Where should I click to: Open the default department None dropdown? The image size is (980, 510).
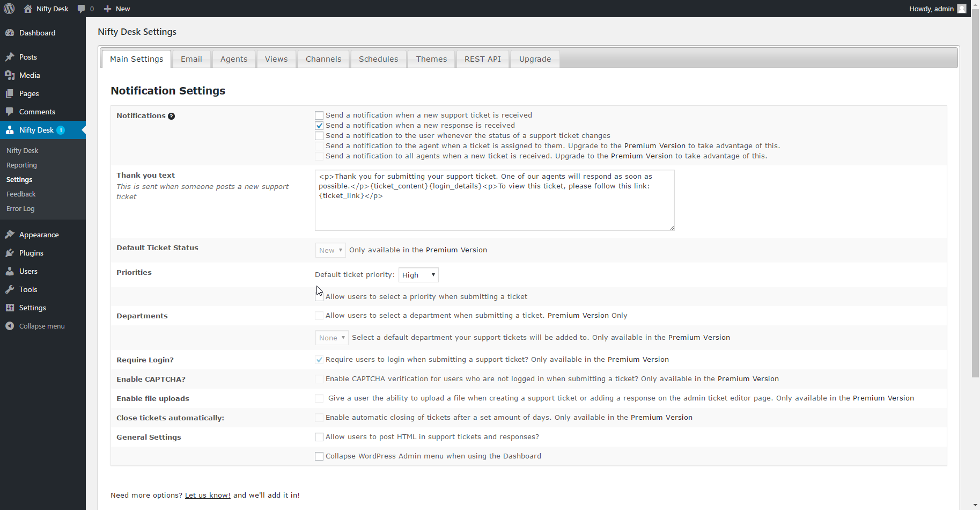pyautogui.click(x=332, y=338)
